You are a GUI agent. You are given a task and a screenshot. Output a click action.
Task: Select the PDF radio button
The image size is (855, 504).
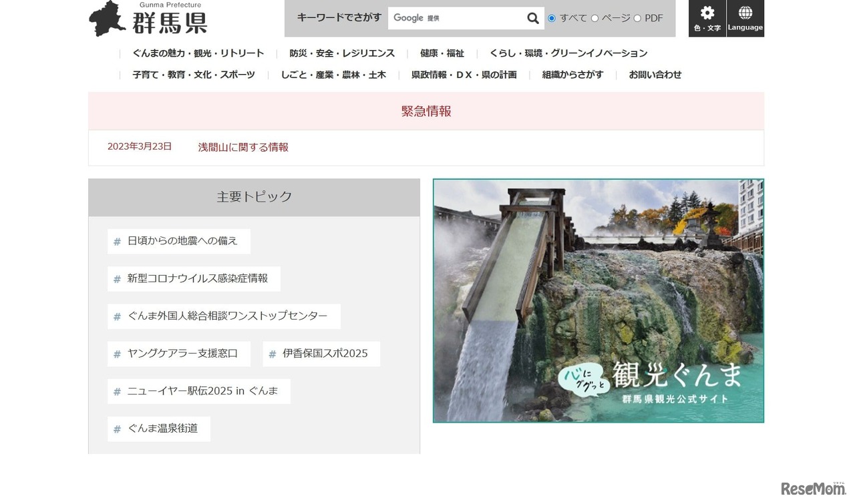pyautogui.click(x=637, y=19)
